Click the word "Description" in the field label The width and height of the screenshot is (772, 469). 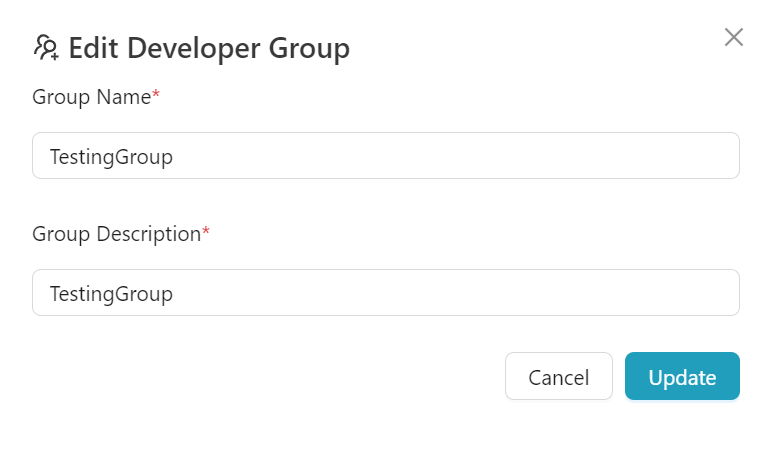click(x=148, y=234)
